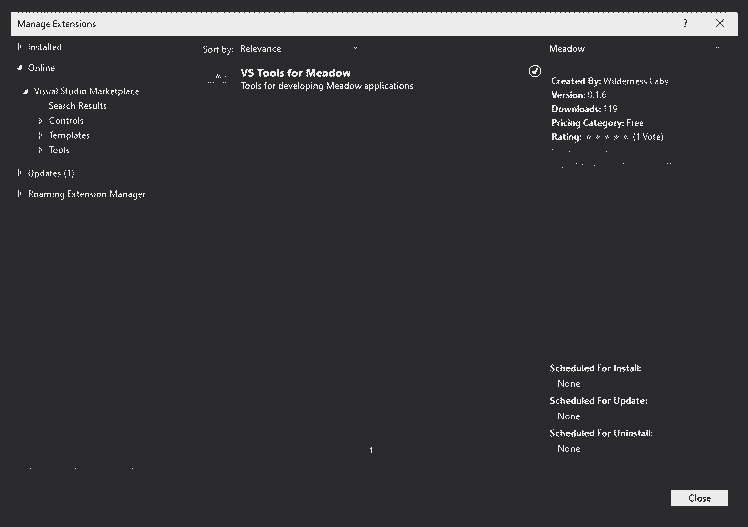Click the Created By Wilderness Labs text

click(610, 81)
